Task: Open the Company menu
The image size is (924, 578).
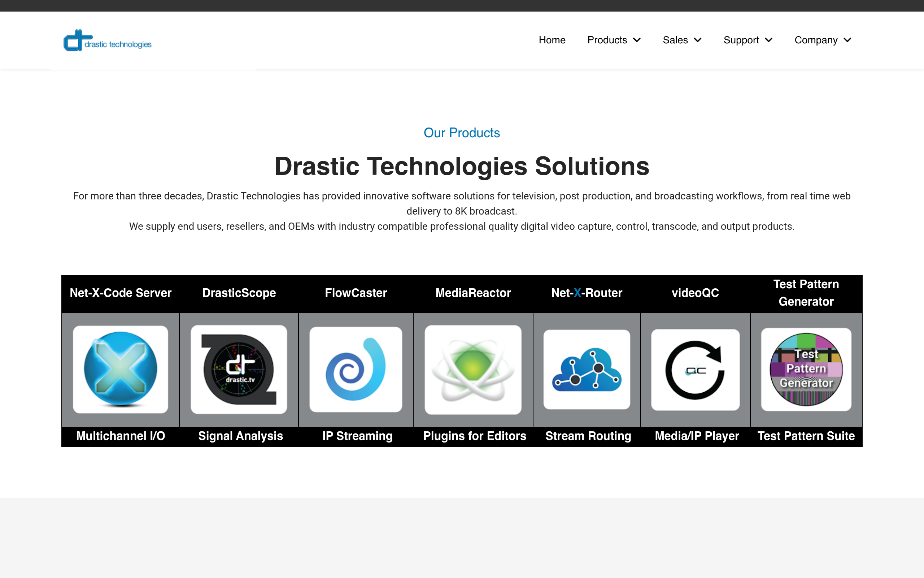Action: coord(816,40)
